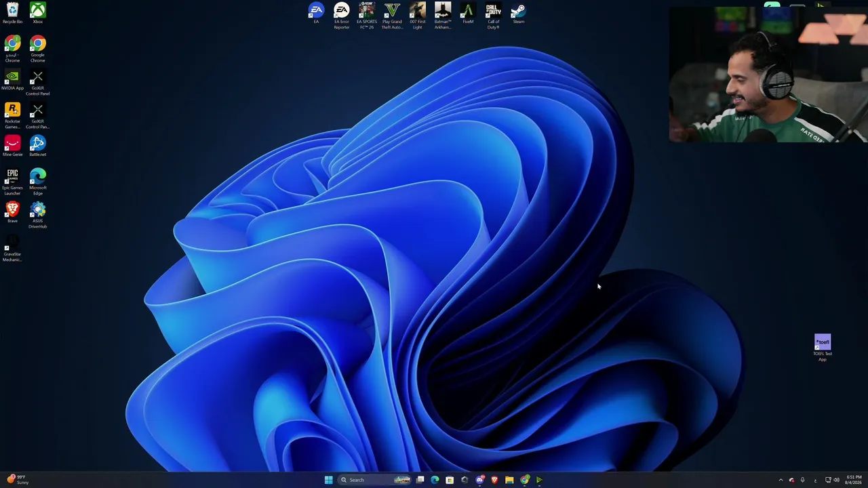868x488 pixels.
Task: Open Discord from the taskbar
Action: pos(479,480)
